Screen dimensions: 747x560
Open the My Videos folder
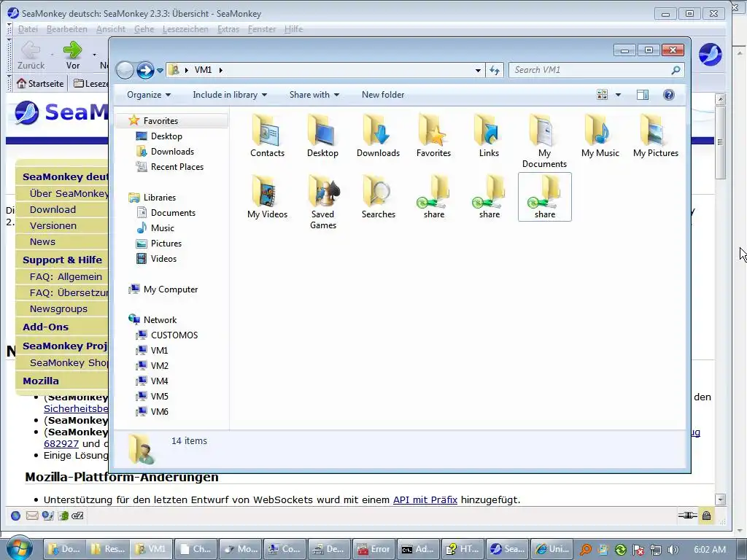[x=267, y=197]
